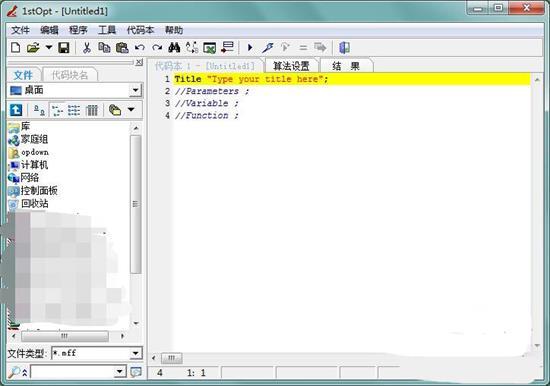
Task: Cut the selection with the scissors icon
Action: pyautogui.click(x=87, y=47)
